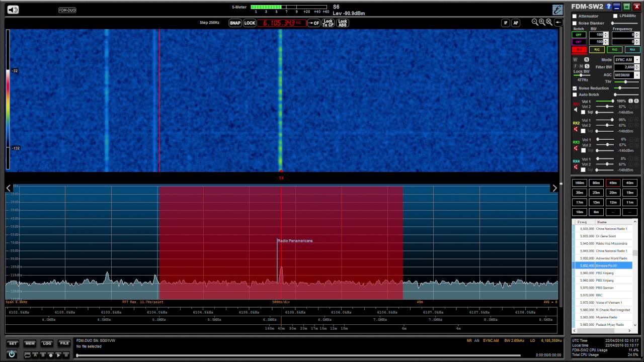
Task: Click the Lock To CF button
Action: point(328,23)
